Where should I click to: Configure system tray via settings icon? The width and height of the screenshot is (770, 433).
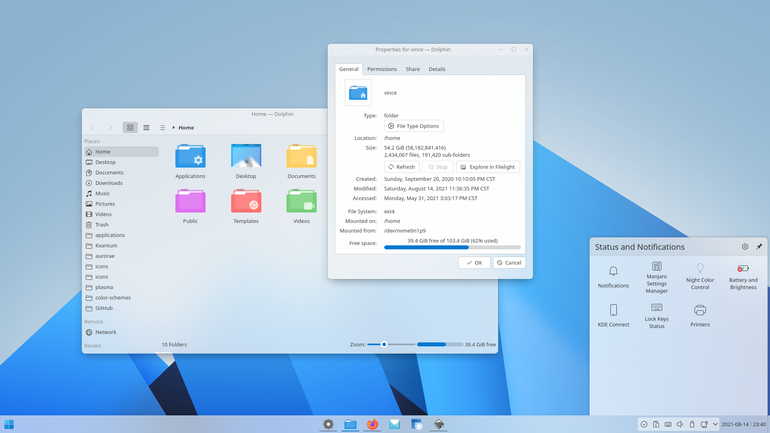pyautogui.click(x=745, y=246)
